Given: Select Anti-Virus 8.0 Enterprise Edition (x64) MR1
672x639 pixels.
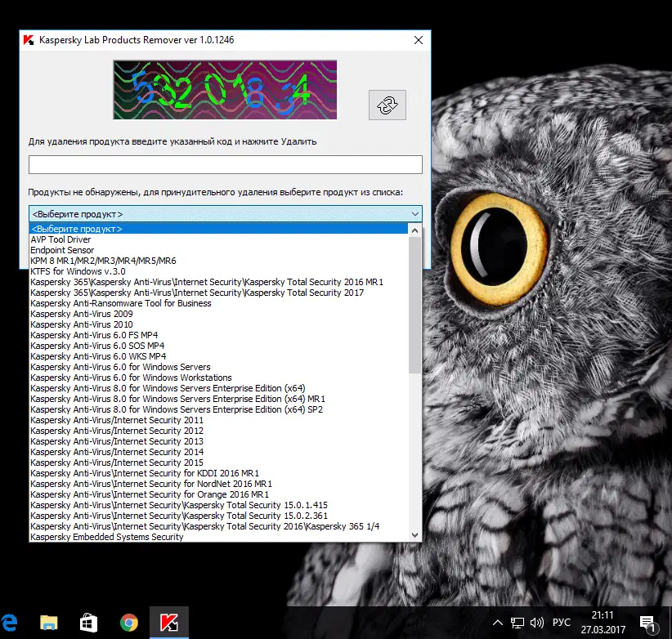Looking at the screenshot, I should pos(218,399).
